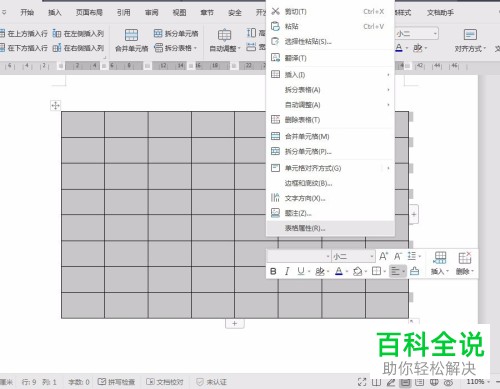Viewport: 500px width, 389px height.
Task: Click document proofreading in status bar
Action: tap(165, 382)
